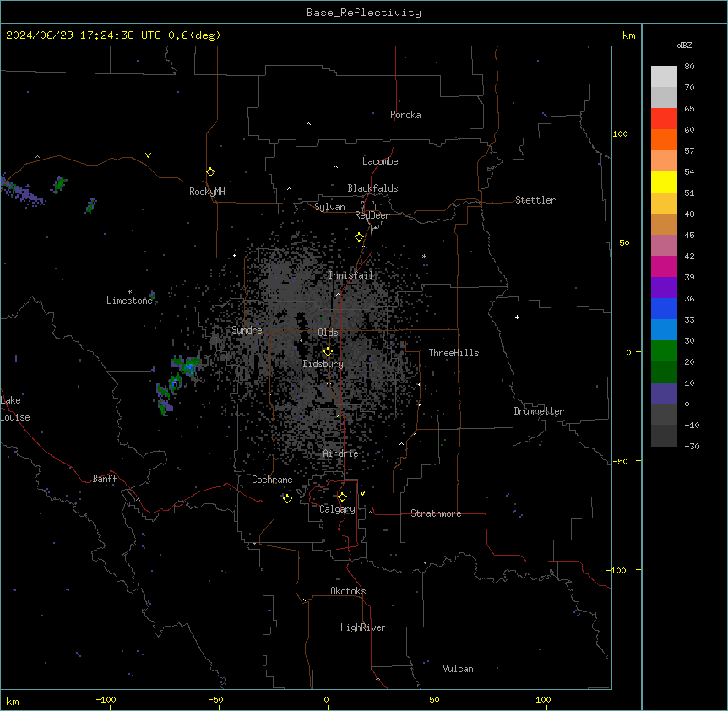Click the Olds town label
Image resolution: width=728 pixels, height=711 pixels.
coord(328,333)
